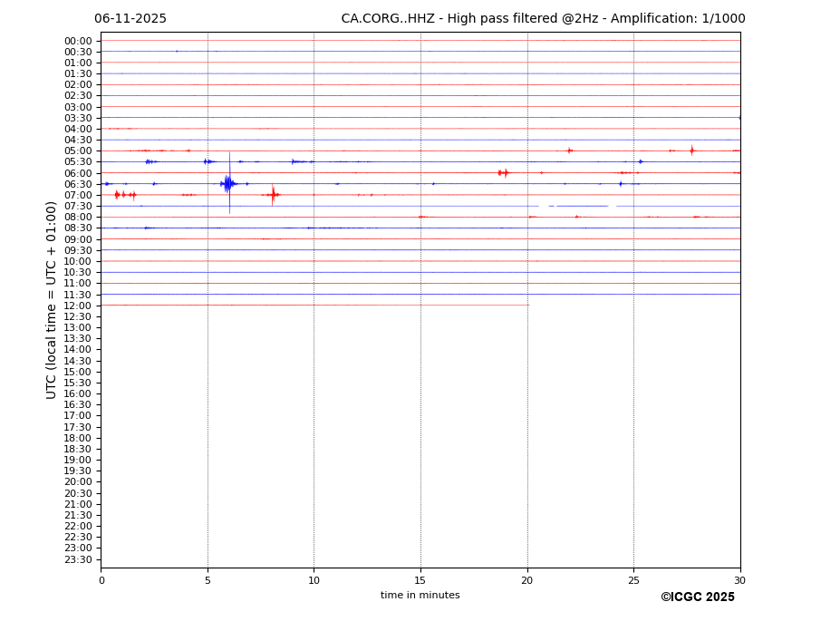Viewport: 840px width, 631px height.
Task: Select the 23:30 time row label
Action: 78,559
